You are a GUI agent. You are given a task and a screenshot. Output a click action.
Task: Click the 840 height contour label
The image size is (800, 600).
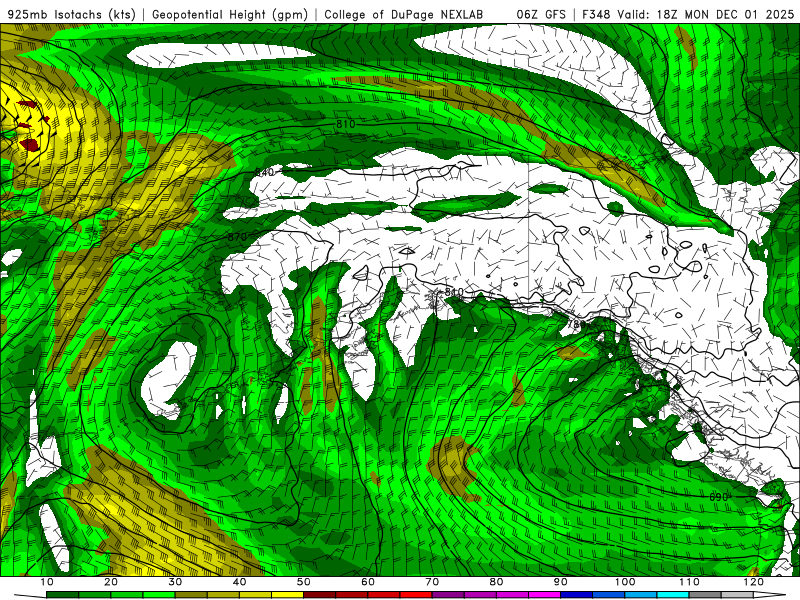click(264, 172)
